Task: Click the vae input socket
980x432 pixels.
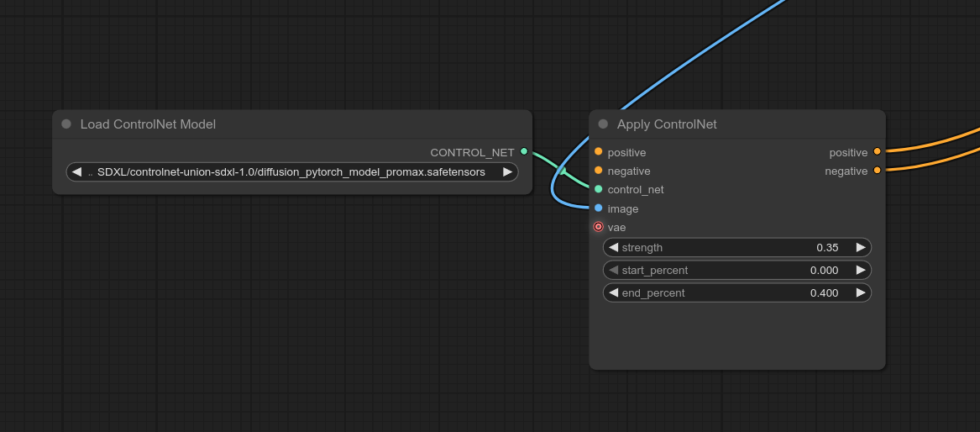Action: tap(598, 227)
